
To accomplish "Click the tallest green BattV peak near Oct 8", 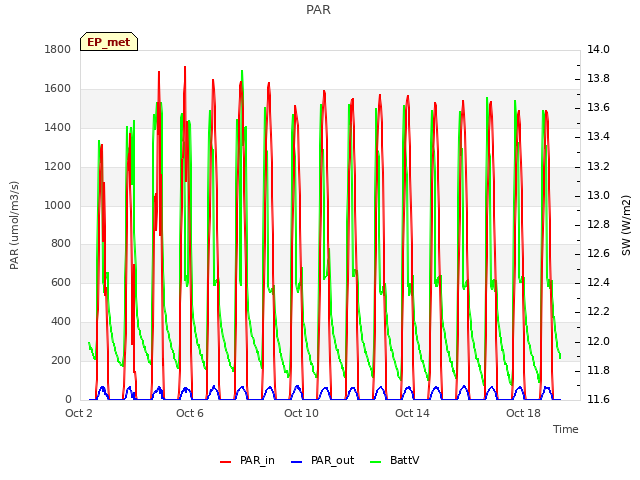I will (242, 71).
